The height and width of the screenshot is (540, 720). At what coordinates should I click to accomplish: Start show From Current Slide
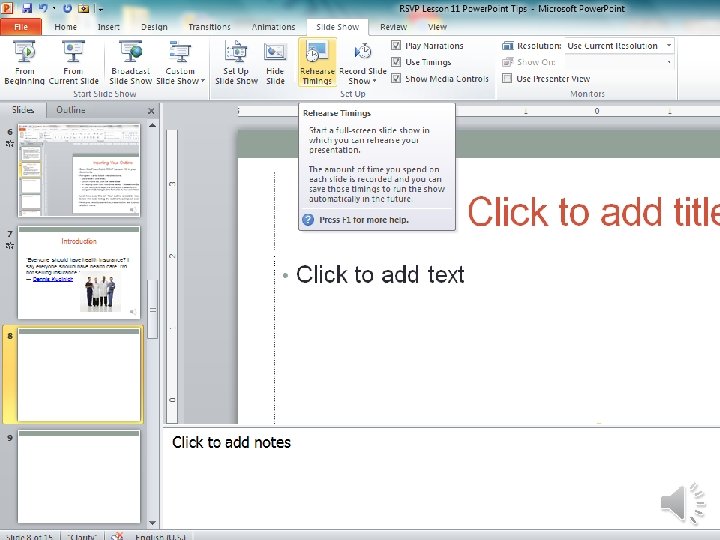(73, 62)
